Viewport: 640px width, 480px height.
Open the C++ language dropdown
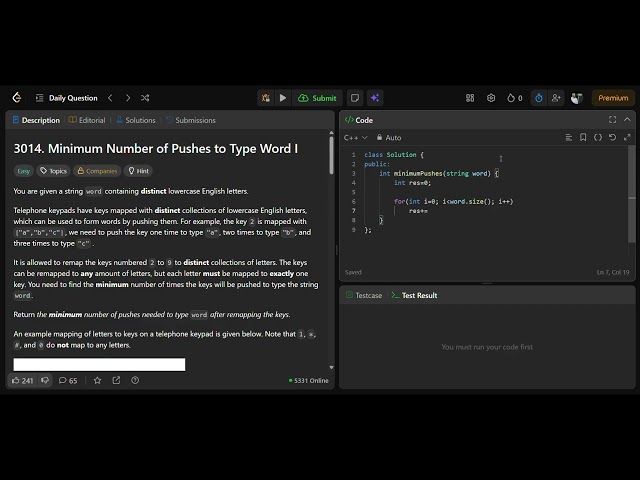point(356,138)
